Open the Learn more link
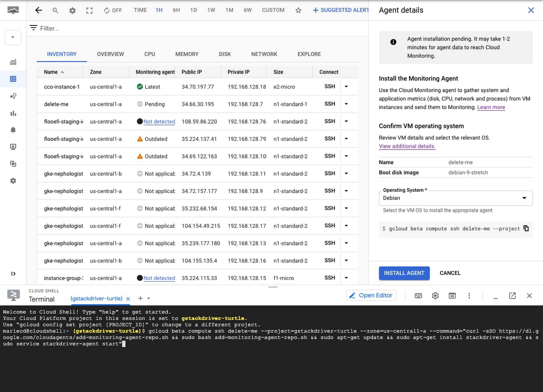Viewport: 543px width, 392px height. [x=491, y=107]
